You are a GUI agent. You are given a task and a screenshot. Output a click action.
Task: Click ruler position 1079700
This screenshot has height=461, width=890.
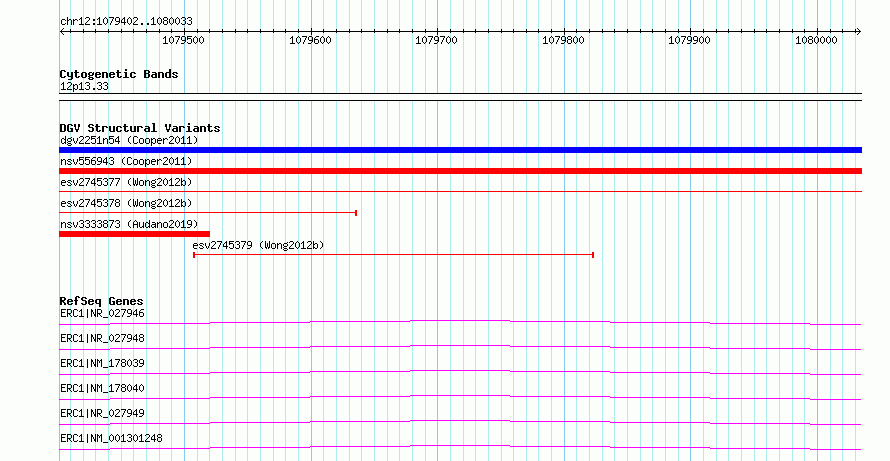tap(436, 40)
